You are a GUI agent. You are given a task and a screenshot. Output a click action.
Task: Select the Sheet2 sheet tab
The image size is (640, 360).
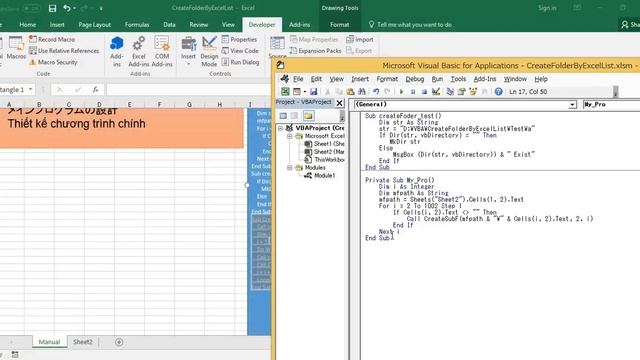pos(82,342)
